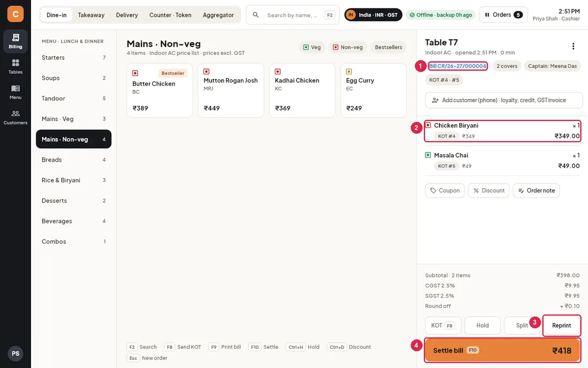Click the Discount percent icon
The width and height of the screenshot is (588, 368).
[x=476, y=190]
